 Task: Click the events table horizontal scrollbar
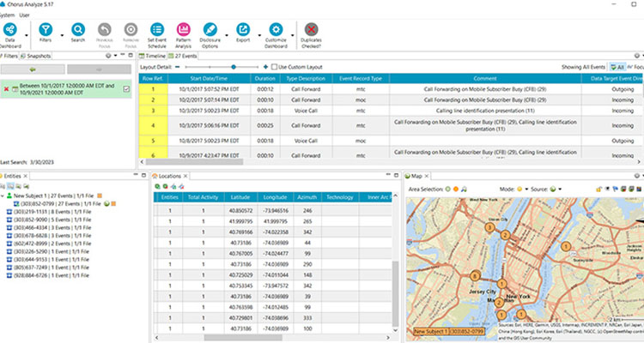pos(195,162)
